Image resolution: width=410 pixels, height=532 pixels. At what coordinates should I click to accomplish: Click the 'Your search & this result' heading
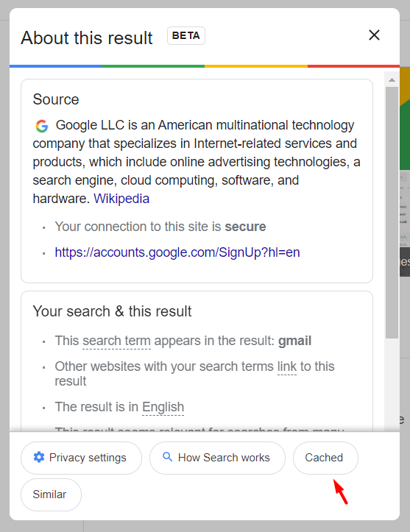pyautogui.click(x=112, y=311)
